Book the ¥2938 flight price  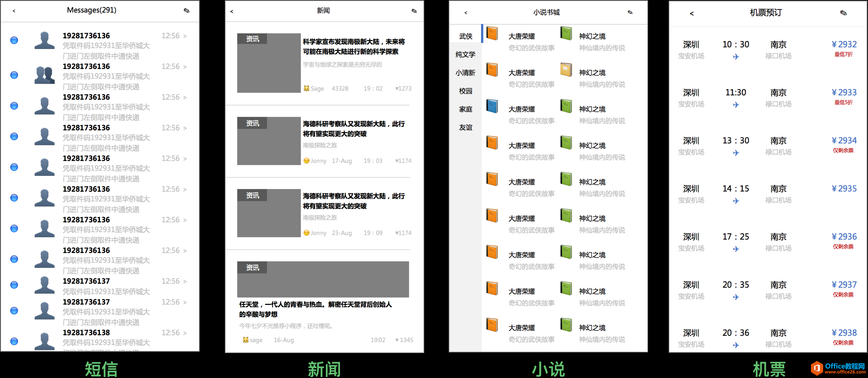844,333
